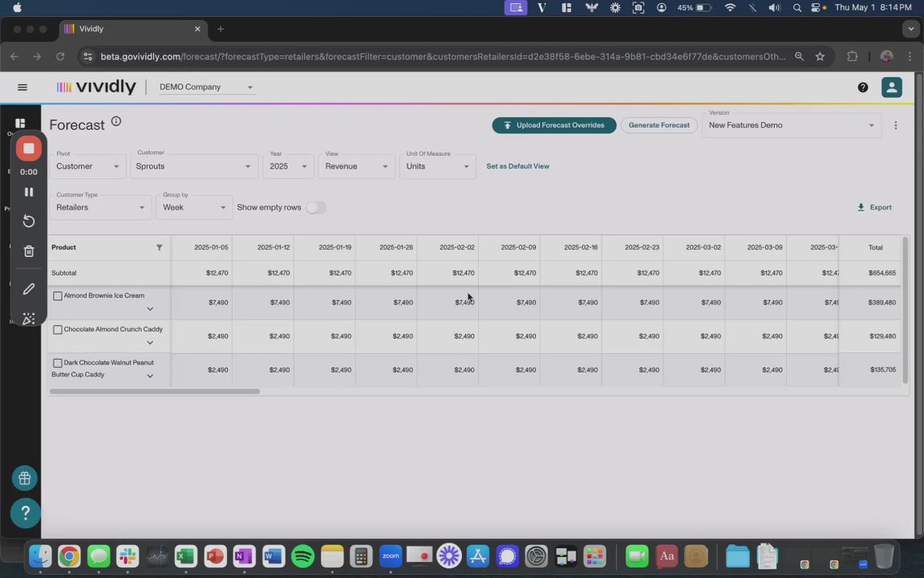Open the help question mark icon in header

coord(863,88)
